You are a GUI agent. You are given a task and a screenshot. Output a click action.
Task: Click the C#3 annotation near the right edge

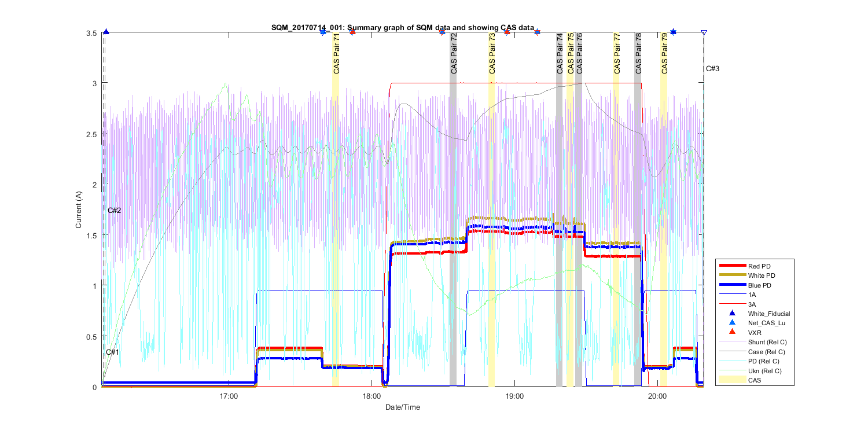pos(712,69)
